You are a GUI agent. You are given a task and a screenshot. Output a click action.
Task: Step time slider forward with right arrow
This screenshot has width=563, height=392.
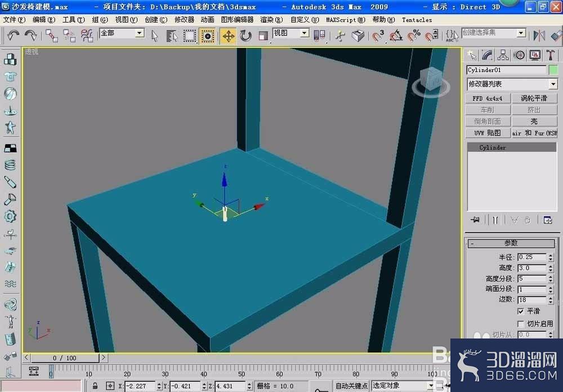104,358
